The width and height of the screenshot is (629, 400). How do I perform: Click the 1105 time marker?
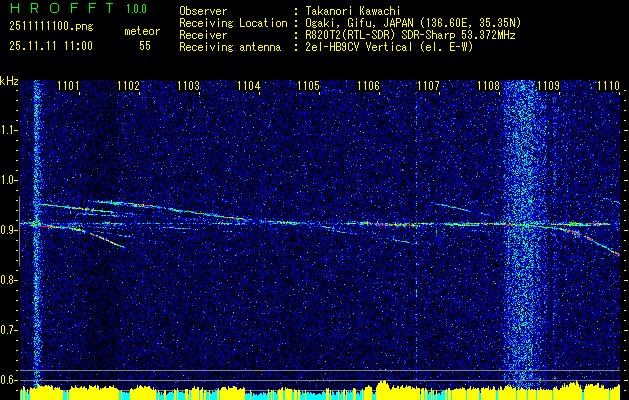[x=308, y=85]
